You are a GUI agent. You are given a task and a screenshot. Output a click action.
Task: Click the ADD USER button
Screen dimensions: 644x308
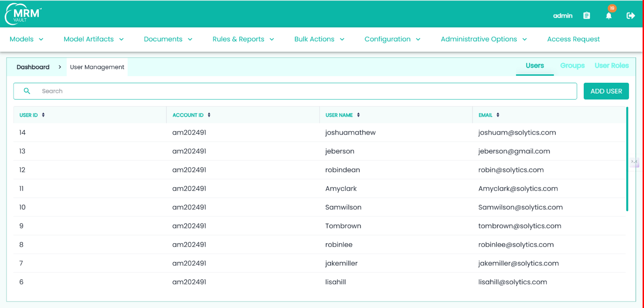[606, 91]
